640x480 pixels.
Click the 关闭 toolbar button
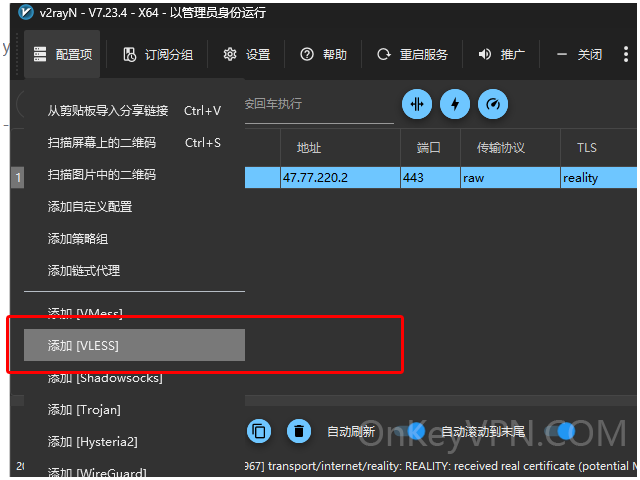click(x=578, y=54)
